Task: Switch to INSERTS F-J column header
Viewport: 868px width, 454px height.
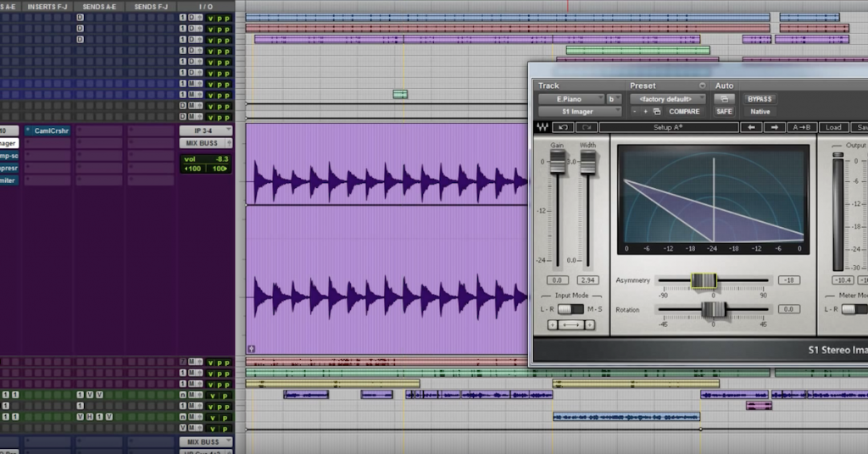Action: click(47, 7)
